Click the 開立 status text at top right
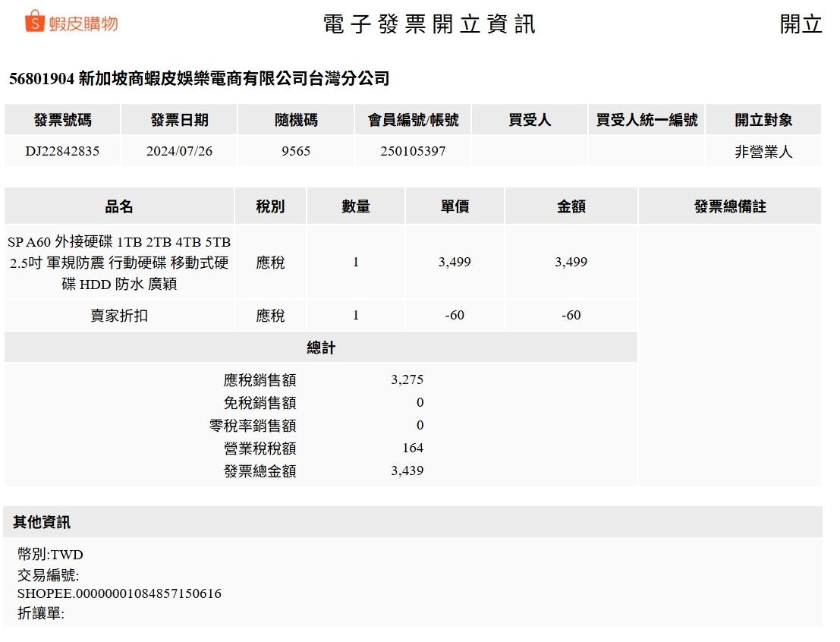This screenshot has height=642, width=840. (801, 24)
